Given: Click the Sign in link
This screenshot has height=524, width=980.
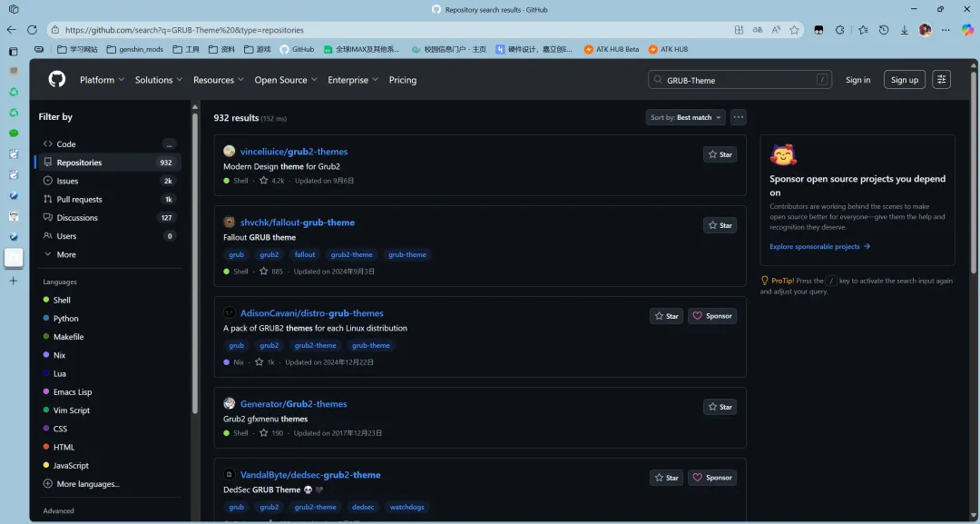Looking at the screenshot, I should pyautogui.click(x=857, y=79).
